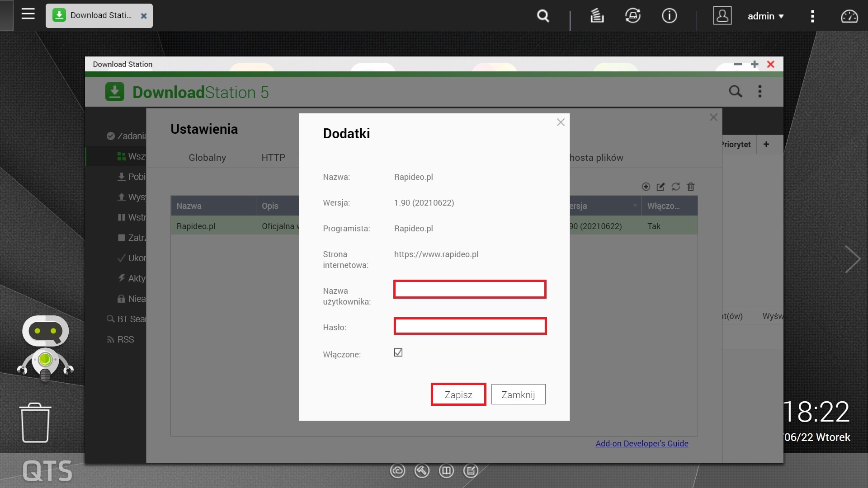
Task: Open search in Download Station header
Action: (x=736, y=91)
